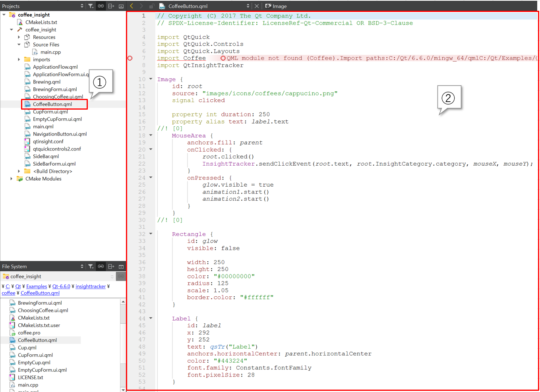Open the CoffeeButton.qml open documents dropdown
Image resolution: width=540 pixels, height=392 pixels.
(x=248, y=6)
